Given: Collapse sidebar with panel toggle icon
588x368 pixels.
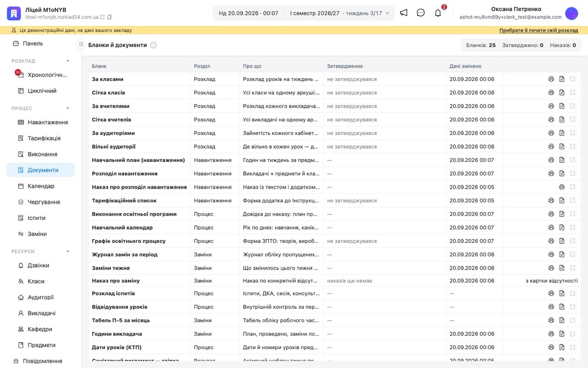Looking at the screenshot, I should click(81, 45).
